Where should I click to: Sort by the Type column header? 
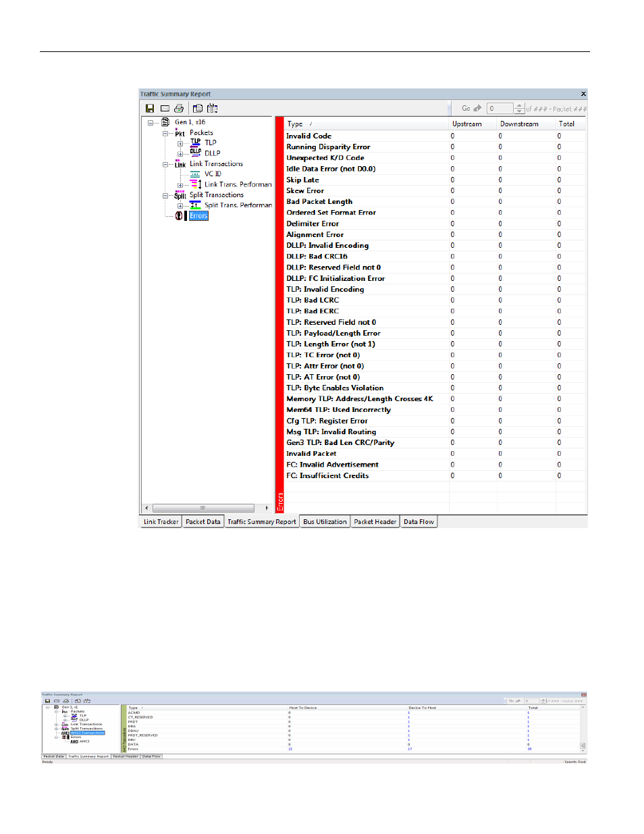click(x=367, y=124)
